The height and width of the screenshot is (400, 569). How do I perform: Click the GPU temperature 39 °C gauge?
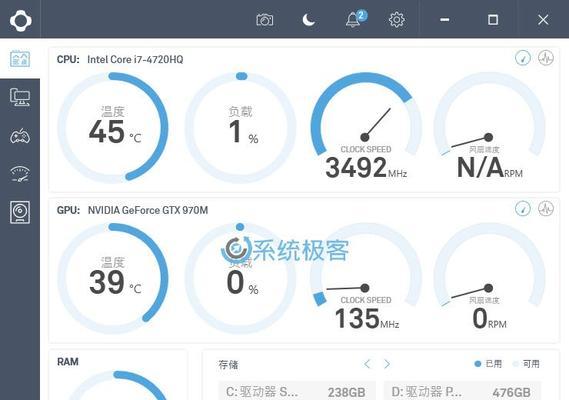pyautogui.click(x=113, y=278)
